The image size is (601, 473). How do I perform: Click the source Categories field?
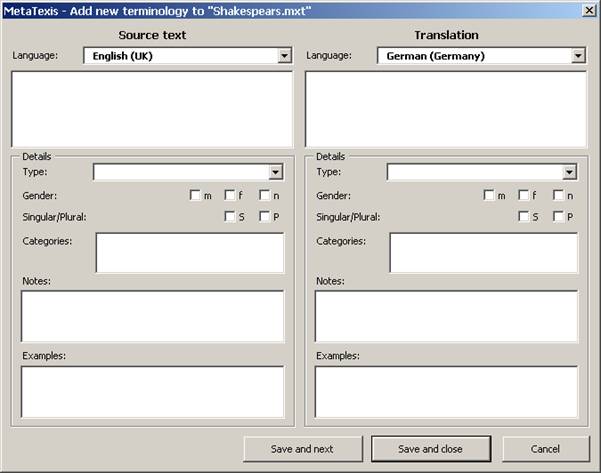pos(190,252)
